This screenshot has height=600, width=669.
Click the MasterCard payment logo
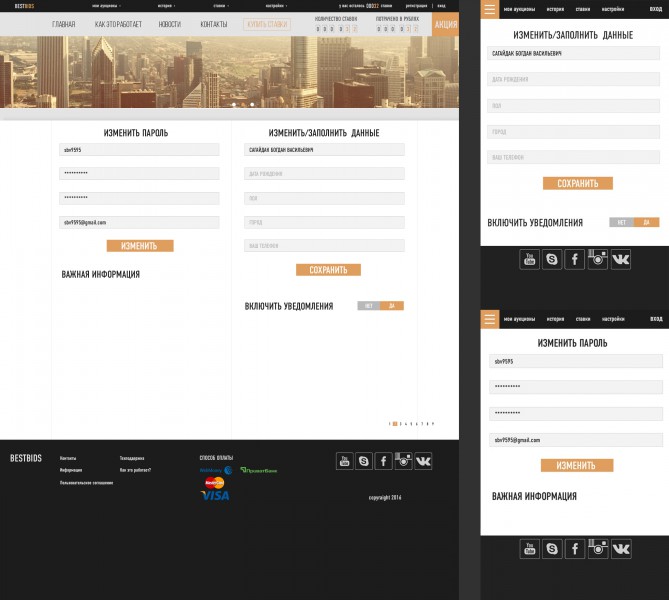[x=215, y=483]
